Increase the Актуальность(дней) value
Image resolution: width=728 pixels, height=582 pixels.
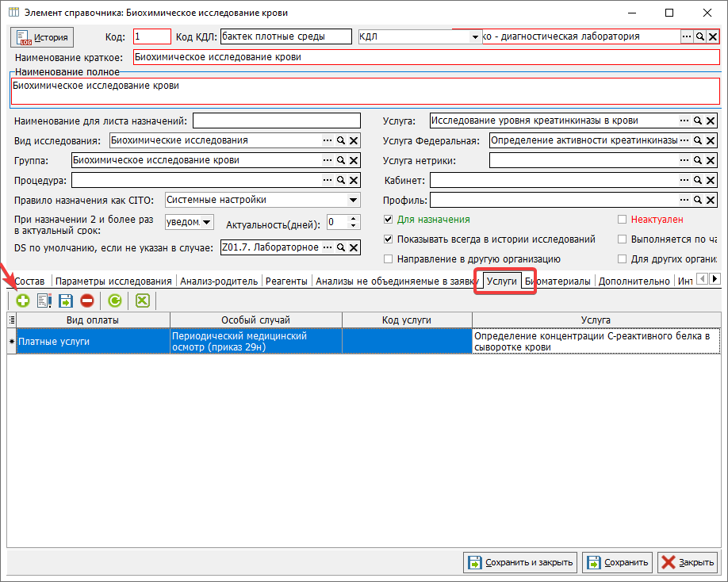point(354,219)
